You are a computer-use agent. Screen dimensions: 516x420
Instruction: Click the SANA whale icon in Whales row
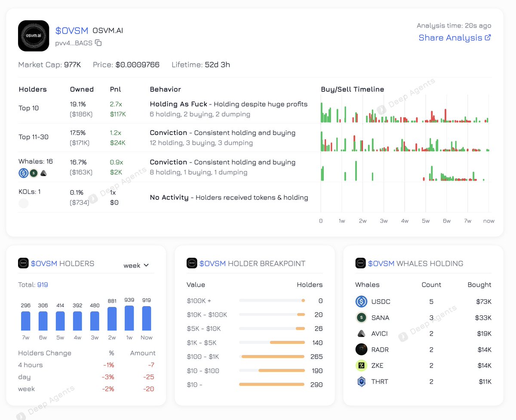[34, 173]
